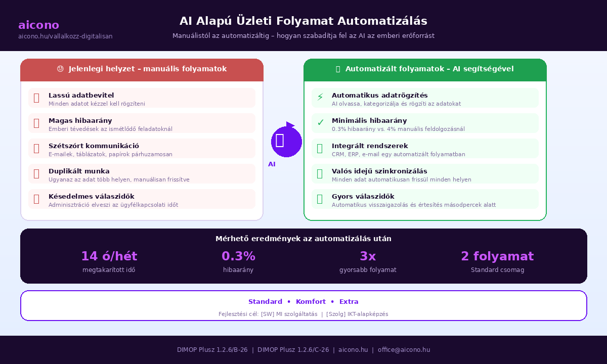
Task: Click the purple AI circle icon in the center
Action: [x=286, y=141]
